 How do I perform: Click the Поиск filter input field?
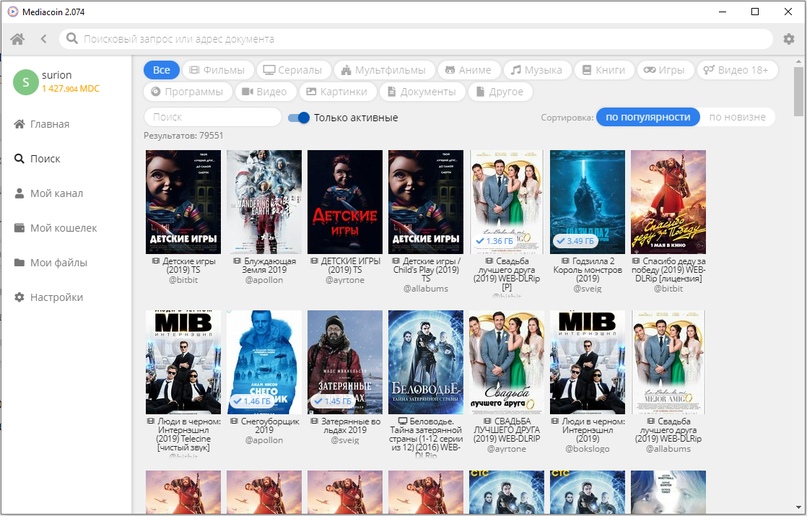212,117
